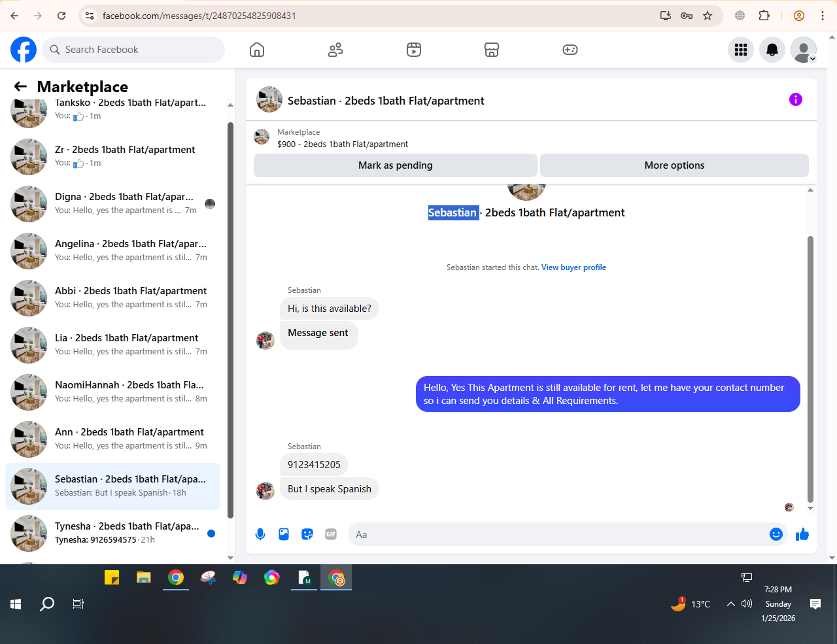Reload the page

click(61, 16)
